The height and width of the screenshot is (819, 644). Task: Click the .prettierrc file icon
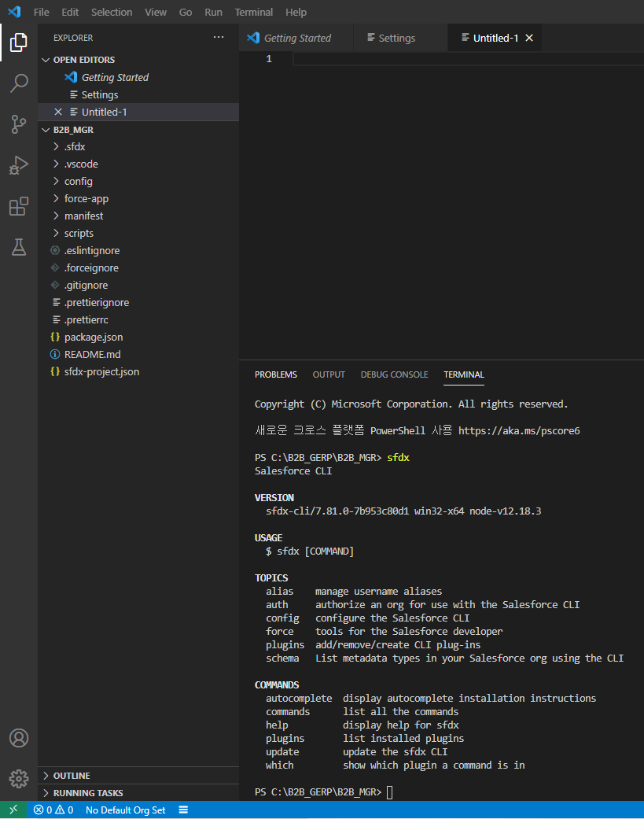57,319
